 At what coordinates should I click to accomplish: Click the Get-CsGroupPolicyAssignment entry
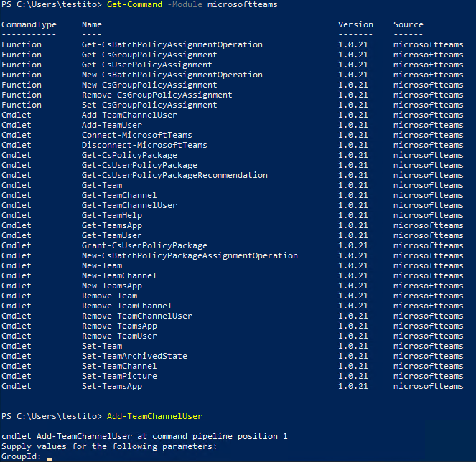[149, 55]
